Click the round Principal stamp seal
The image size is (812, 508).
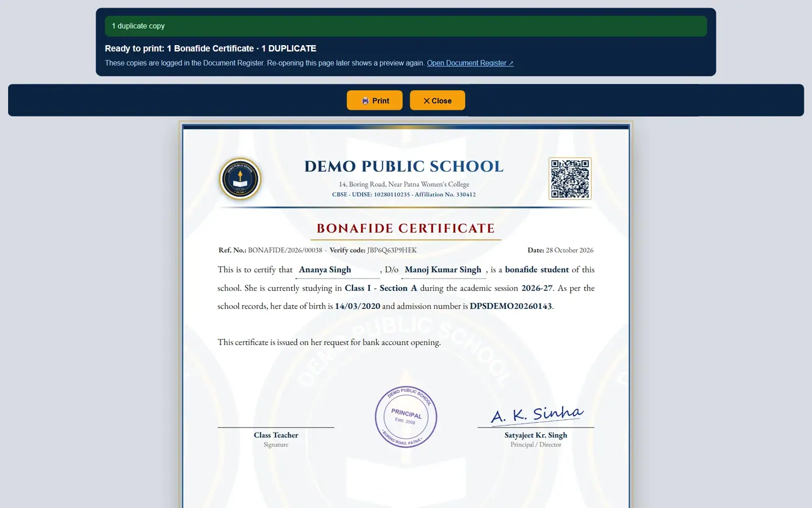(406, 417)
